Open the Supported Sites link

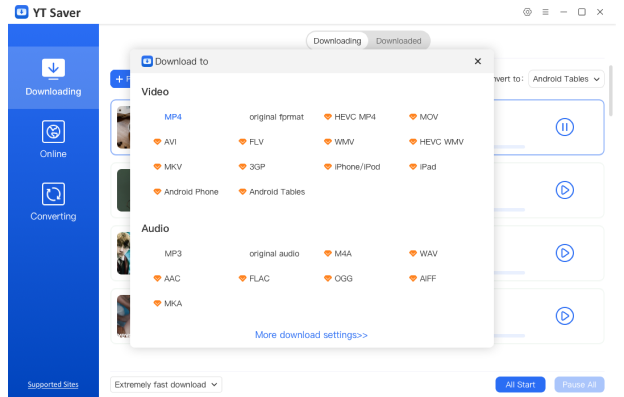pos(53,385)
